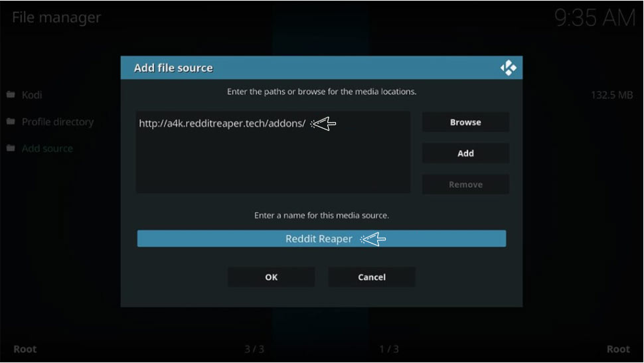Click the folder icon beside Add source

tap(11, 148)
